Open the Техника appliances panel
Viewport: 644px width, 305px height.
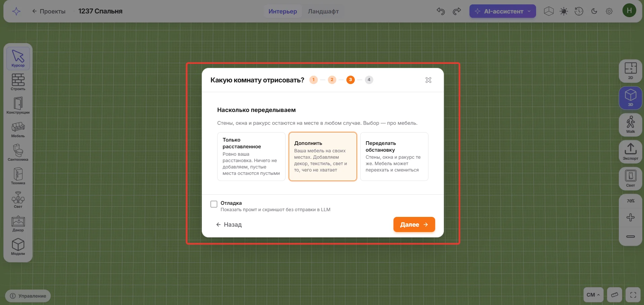pyautogui.click(x=18, y=176)
